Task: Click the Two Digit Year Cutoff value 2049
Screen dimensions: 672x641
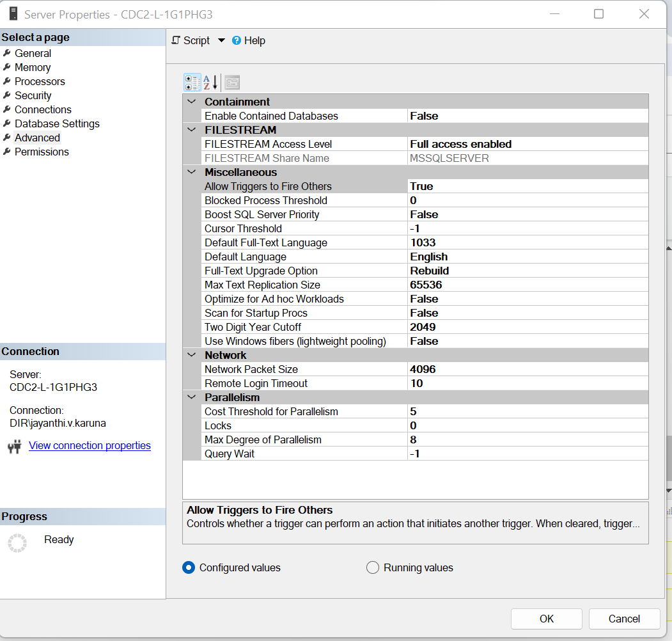Action: [x=527, y=327]
